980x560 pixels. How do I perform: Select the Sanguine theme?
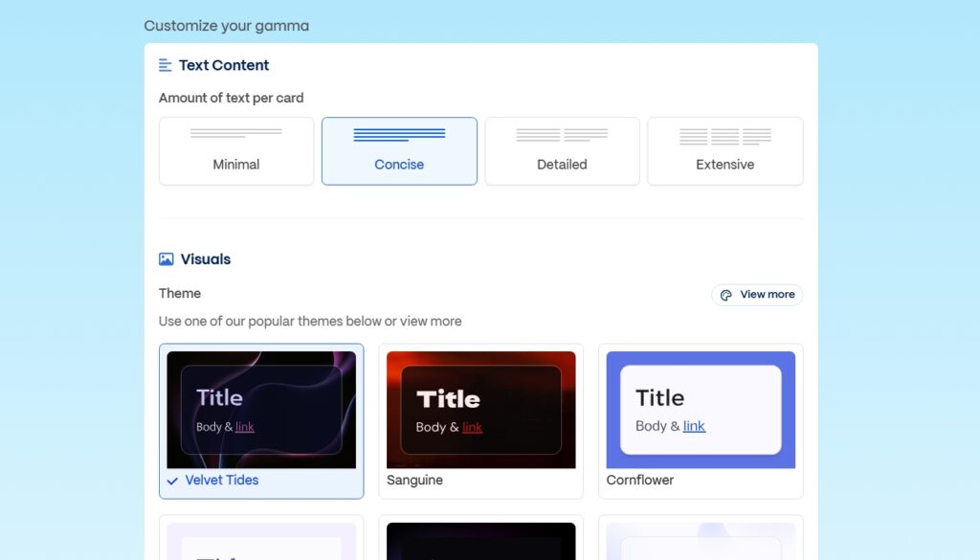[480, 409]
